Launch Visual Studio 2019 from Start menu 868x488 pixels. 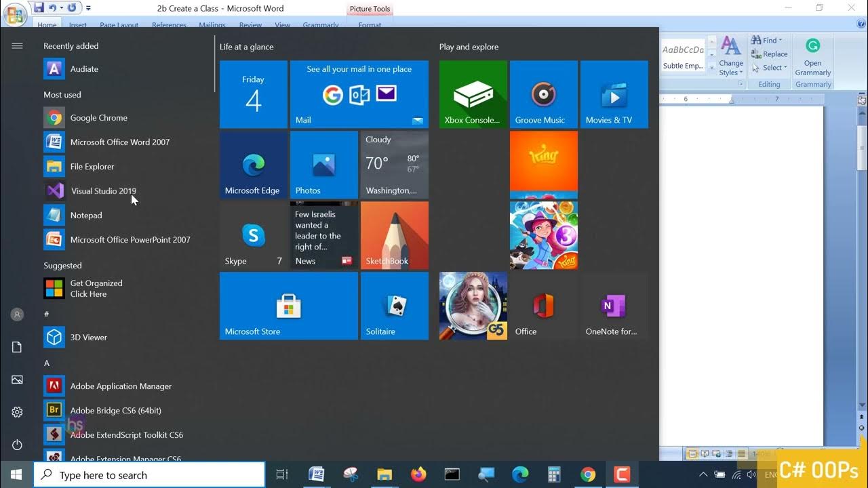pos(129,191)
